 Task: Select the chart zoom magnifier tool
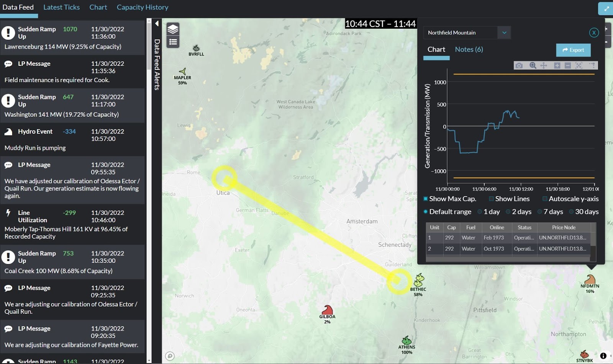coord(533,65)
